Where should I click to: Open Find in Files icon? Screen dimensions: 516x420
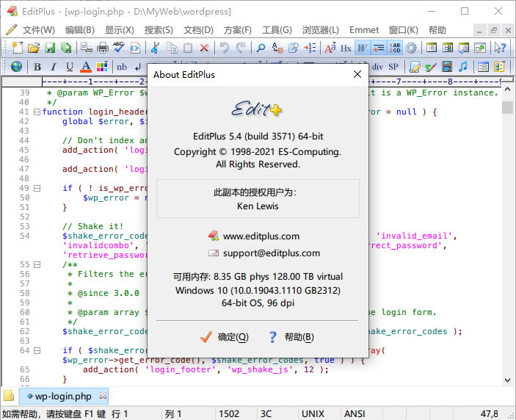click(293, 48)
